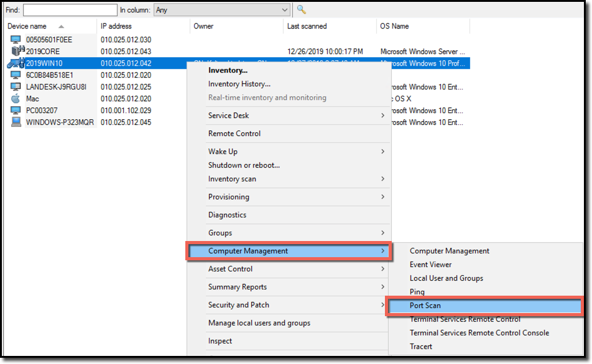Click Inventory in the context menu
Screen dimensions: 592x364
[228, 70]
